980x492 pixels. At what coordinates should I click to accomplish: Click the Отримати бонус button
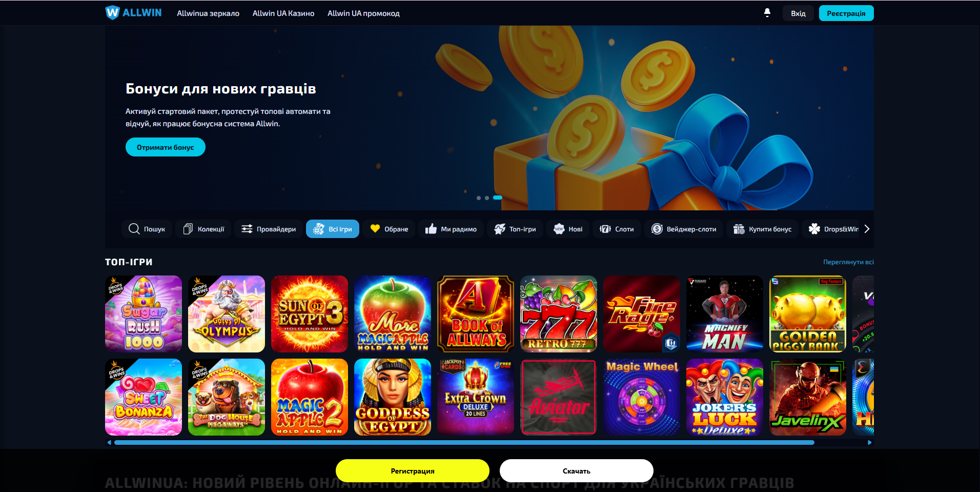[166, 147]
